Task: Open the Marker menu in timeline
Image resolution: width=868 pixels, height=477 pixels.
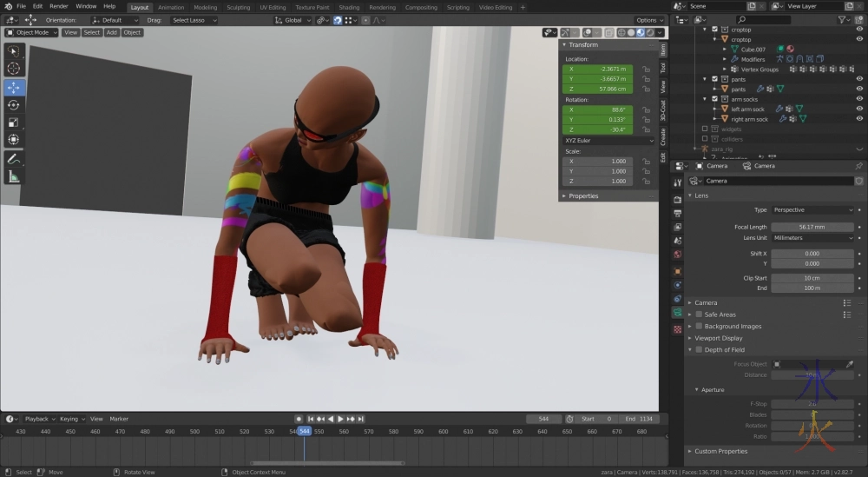Action: (118, 419)
